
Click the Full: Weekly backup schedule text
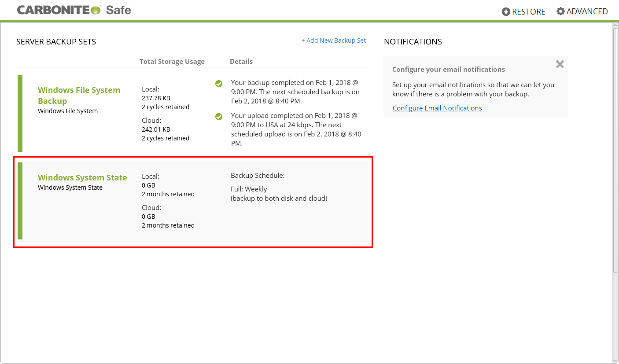(x=249, y=189)
